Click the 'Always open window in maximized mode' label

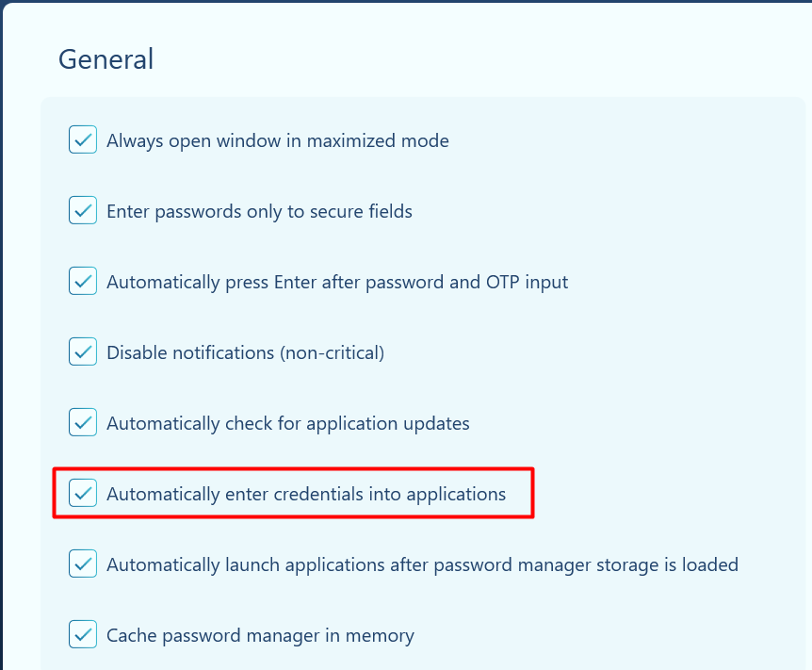pos(277,141)
